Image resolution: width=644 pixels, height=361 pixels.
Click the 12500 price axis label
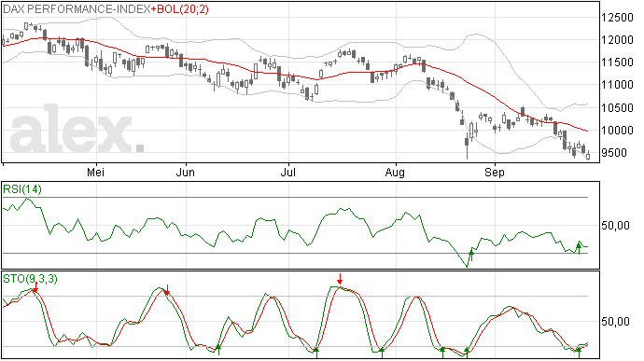(617, 18)
